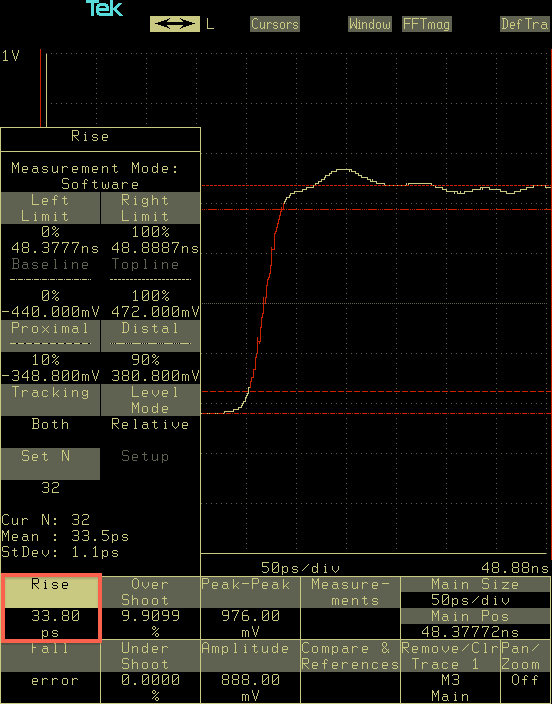Open the Cursors menu
This screenshot has width=552, height=704.
click(275, 24)
